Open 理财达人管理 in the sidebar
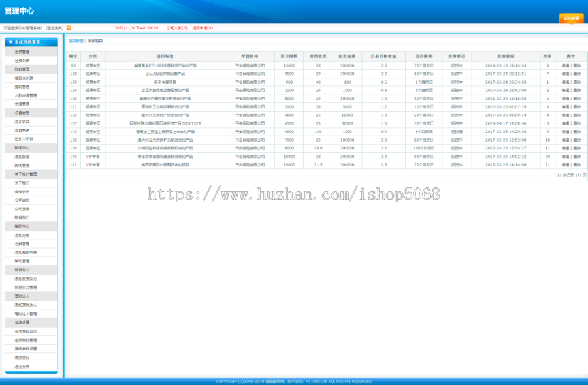Viewport: 588px width, 385px height. point(26,314)
